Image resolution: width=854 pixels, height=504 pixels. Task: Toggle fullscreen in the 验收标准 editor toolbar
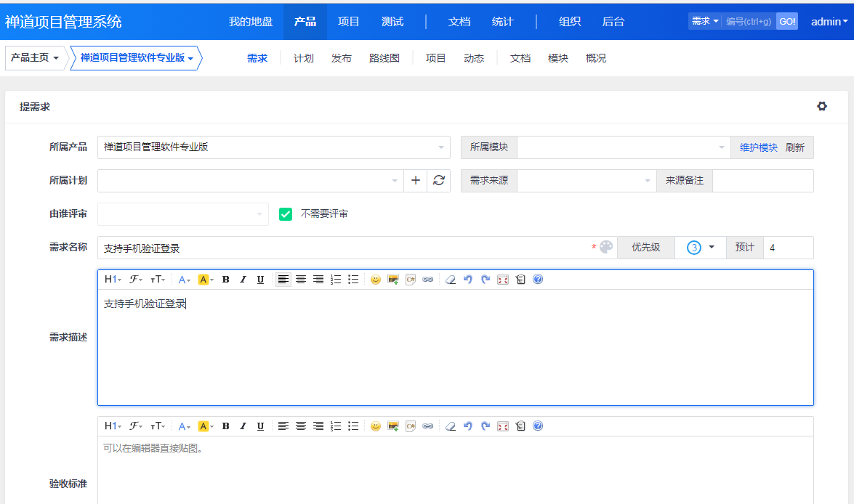coord(502,426)
